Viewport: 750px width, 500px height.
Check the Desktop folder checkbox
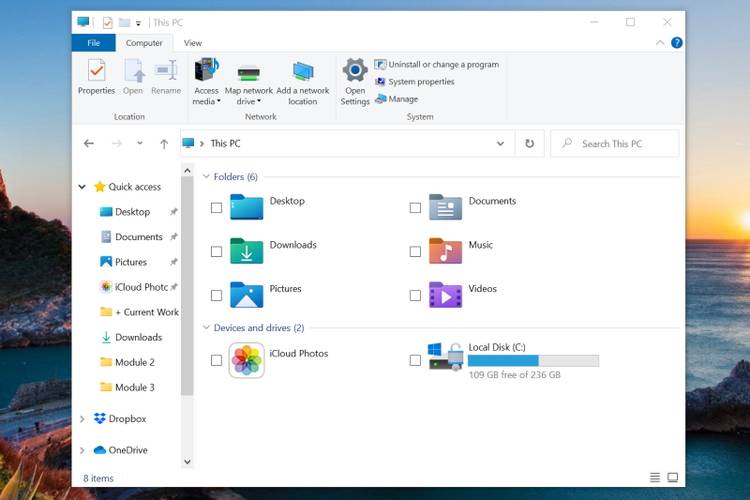tap(216, 208)
